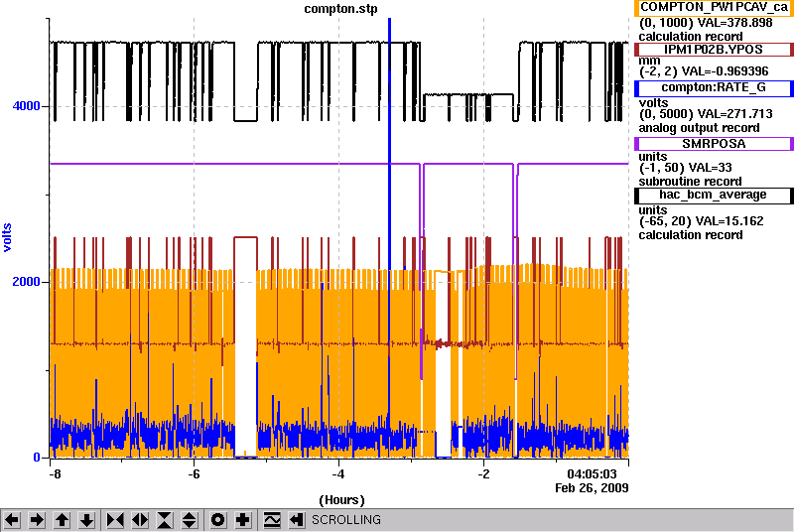The height and width of the screenshot is (532, 794).
Task: Click the VAL=-0.969396 readout text
Action: point(726,71)
